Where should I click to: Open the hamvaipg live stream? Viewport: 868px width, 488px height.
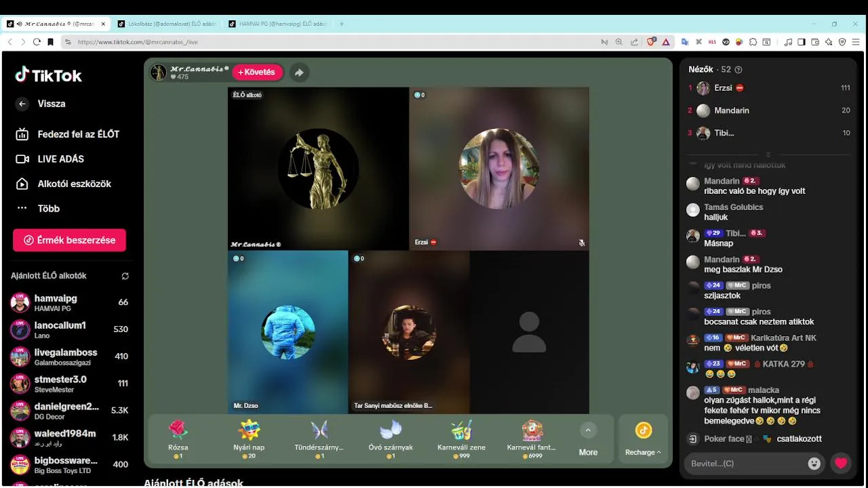69,302
